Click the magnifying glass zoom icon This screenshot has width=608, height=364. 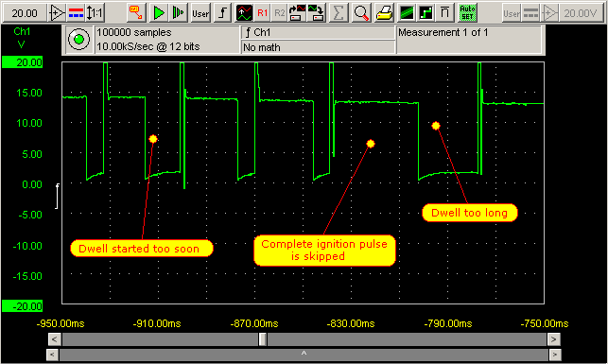coord(361,13)
